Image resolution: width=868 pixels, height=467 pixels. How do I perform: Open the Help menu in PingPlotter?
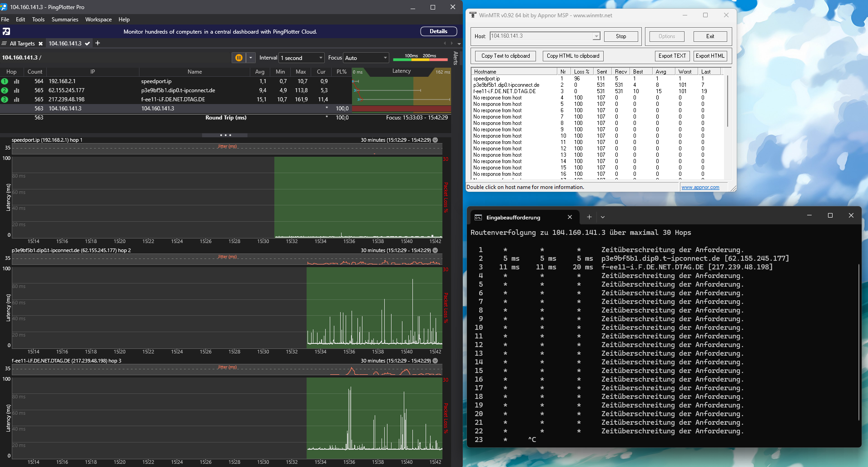(124, 20)
